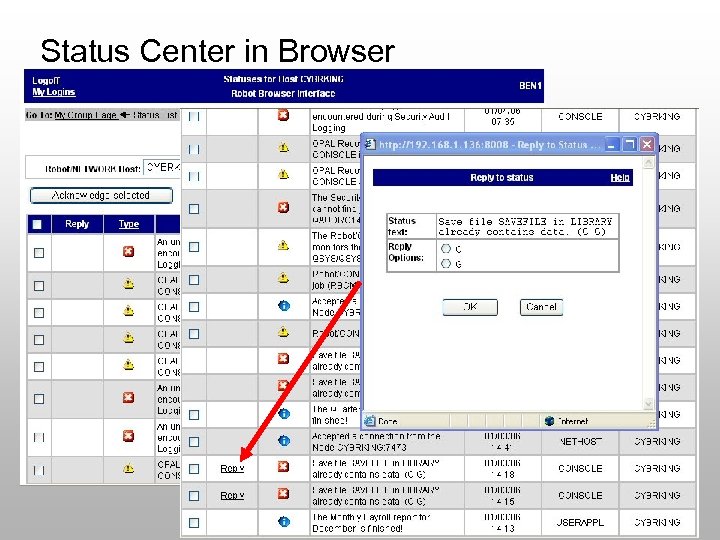720x540 pixels.
Task: Click the 'Robot Browser Interface' heading
Action: pyautogui.click(x=283, y=94)
